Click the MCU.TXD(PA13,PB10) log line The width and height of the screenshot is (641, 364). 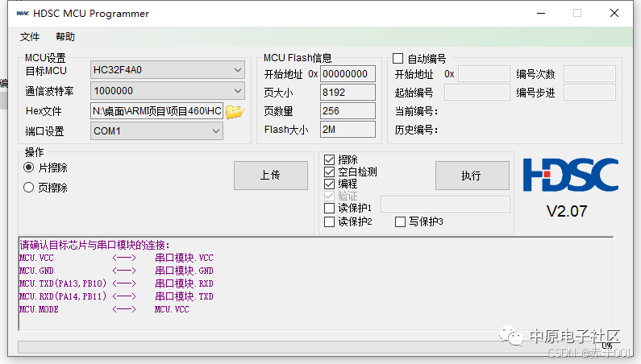tap(116, 283)
